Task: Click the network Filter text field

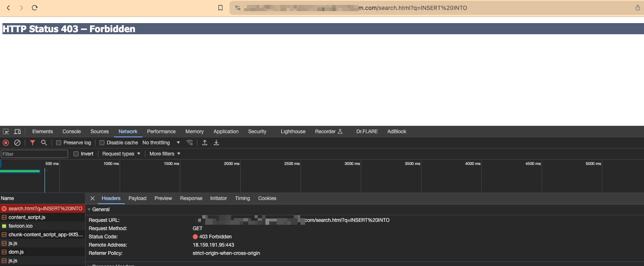Action: (x=35, y=154)
